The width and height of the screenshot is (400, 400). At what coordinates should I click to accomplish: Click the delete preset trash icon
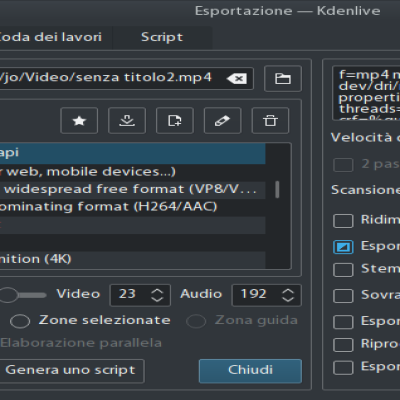point(270,120)
